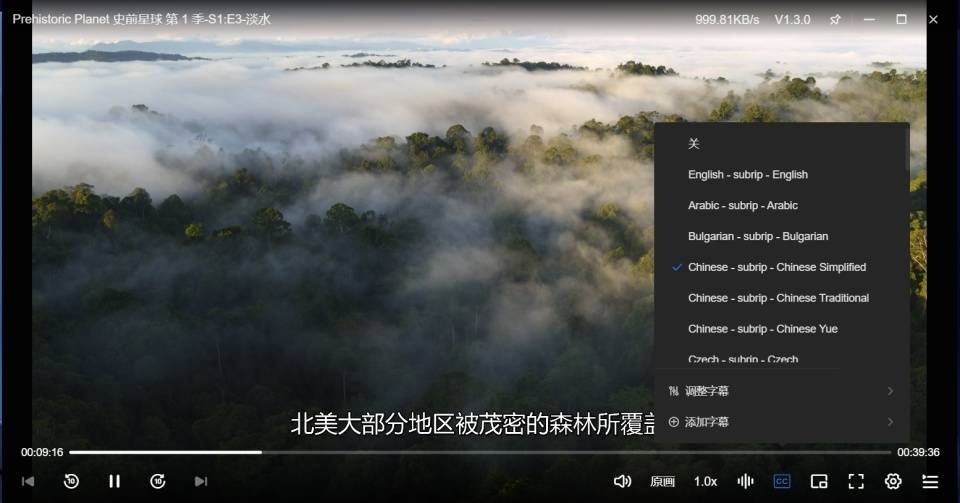
Task: Show the episode playlist
Action: pyautogui.click(x=930, y=481)
